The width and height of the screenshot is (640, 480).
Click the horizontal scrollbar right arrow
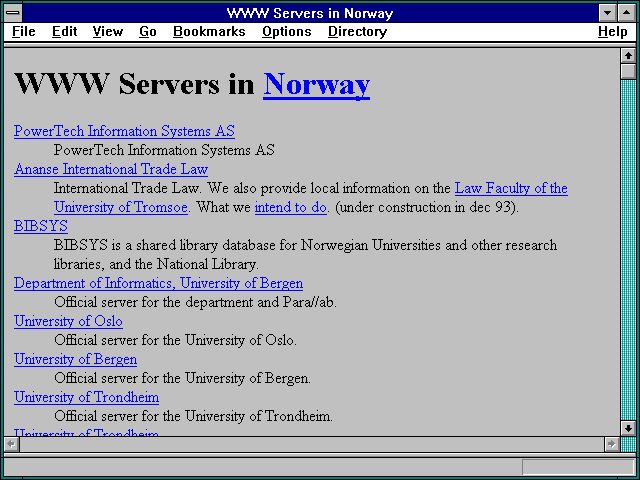[611, 444]
